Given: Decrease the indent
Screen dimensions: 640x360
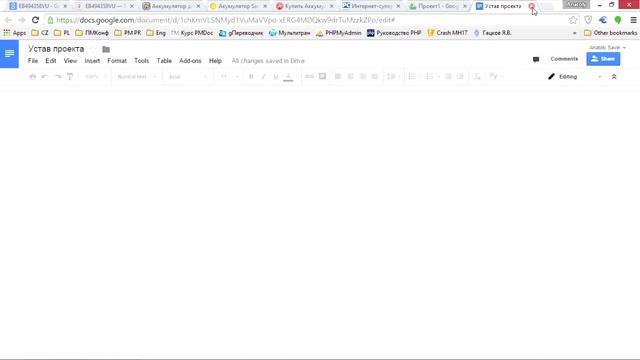Looking at the screenshot, I should click(x=448, y=77).
